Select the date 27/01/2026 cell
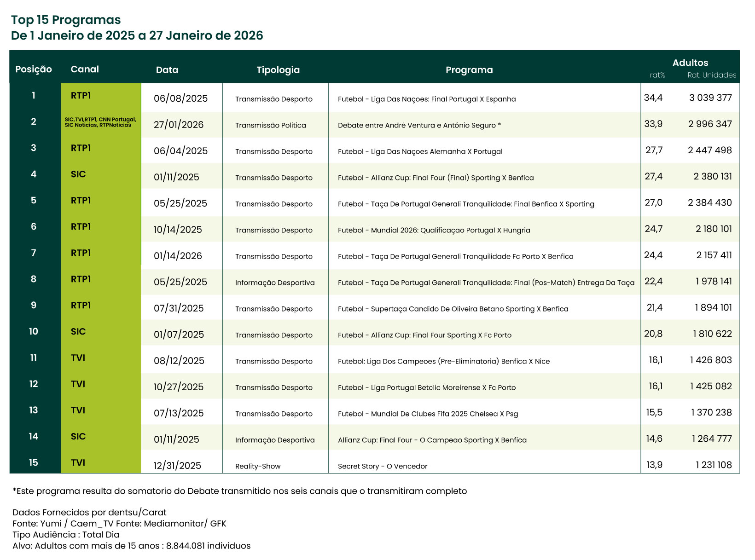The image size is (755, 560). [x=179, y=125]
